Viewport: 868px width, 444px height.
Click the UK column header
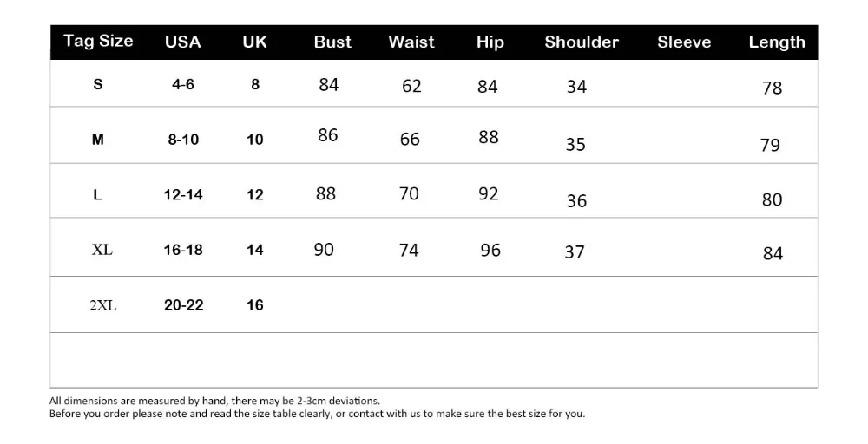pyautogui.click(x=254, y=42)
